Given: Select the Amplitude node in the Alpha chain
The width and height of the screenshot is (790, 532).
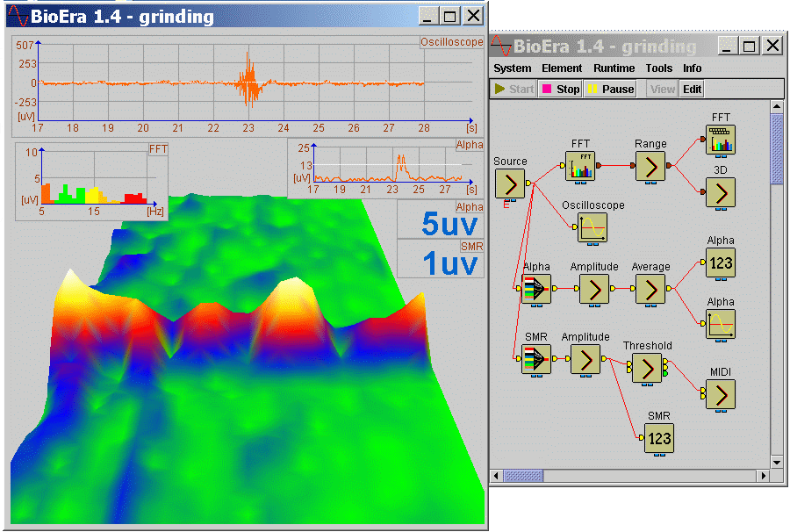Looking at the screenshot, I should click(594, 289).
